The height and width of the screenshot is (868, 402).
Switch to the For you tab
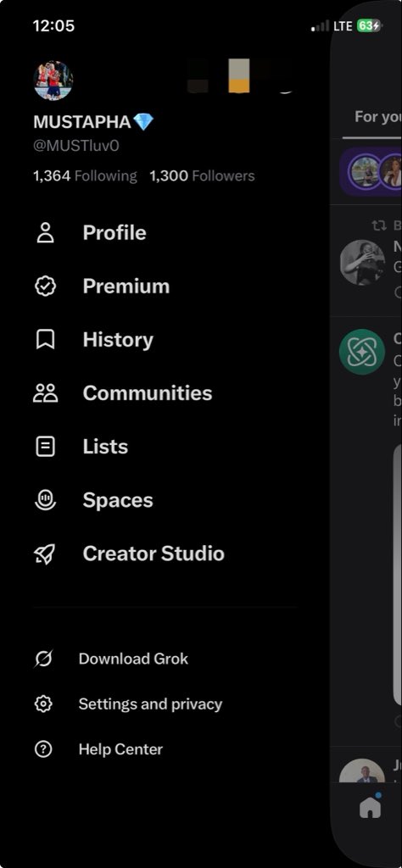377,117
